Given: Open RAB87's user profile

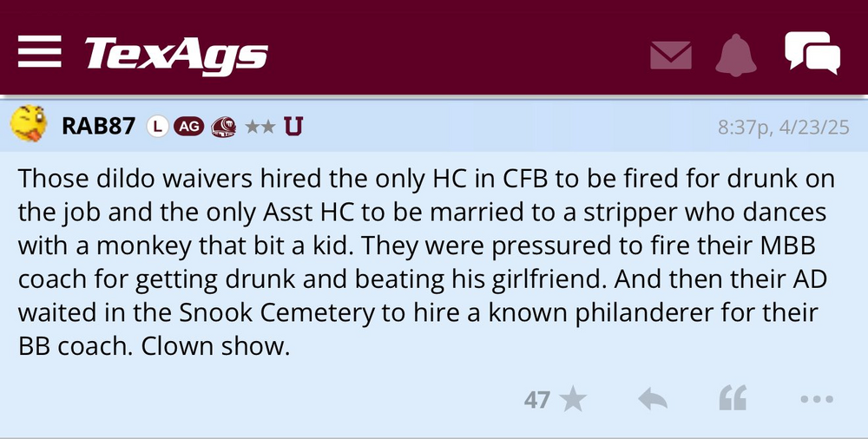Looking at the screenshot, I should point(98,127).
